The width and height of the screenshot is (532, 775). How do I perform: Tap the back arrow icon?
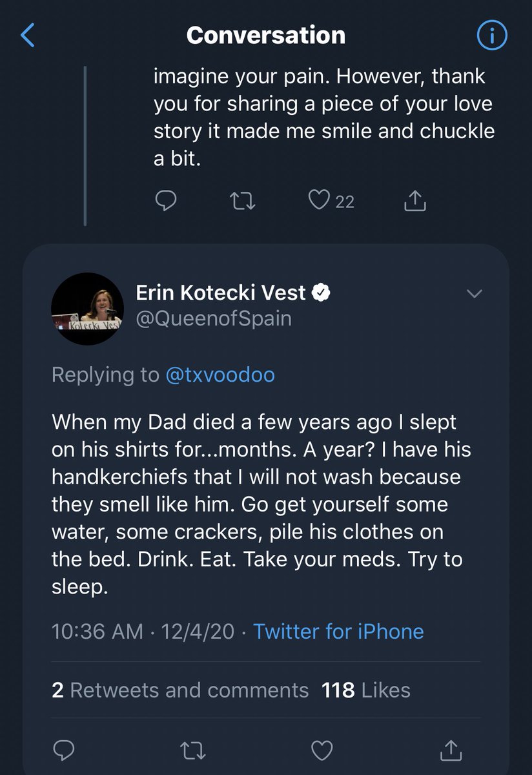click(27, 36)
